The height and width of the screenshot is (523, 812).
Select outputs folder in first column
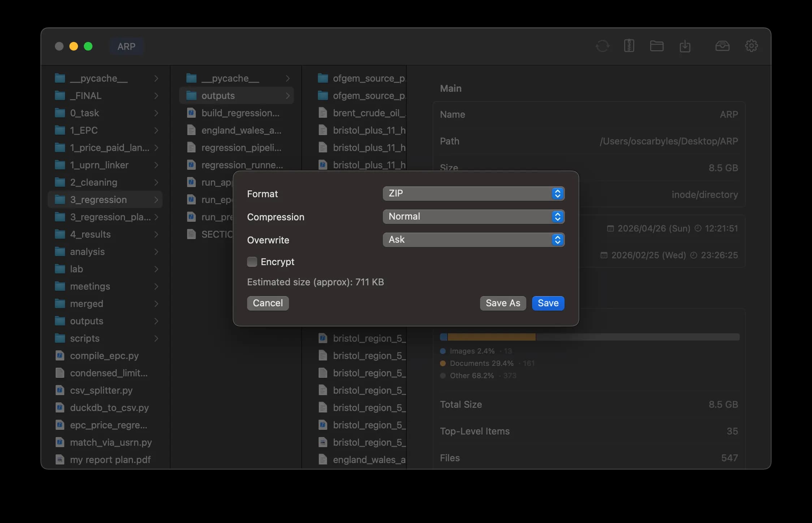coord(105,321)
